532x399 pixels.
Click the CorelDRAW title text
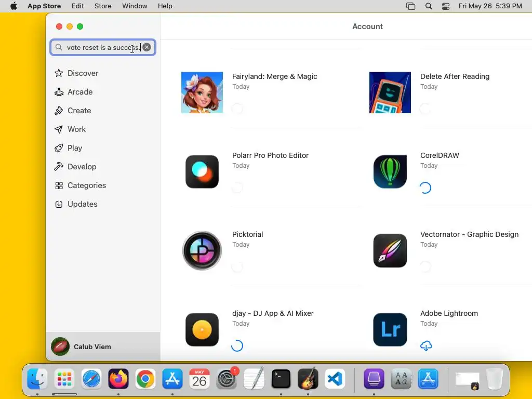440,155
